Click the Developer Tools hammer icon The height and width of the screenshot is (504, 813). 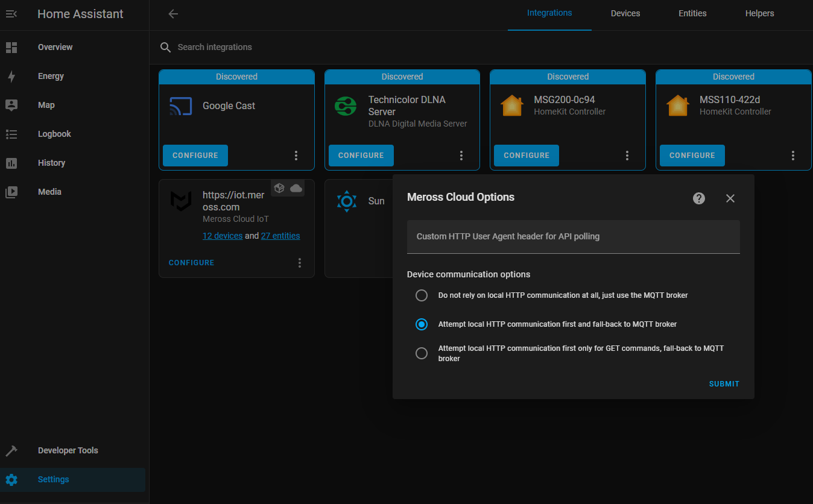click(11, 450)
